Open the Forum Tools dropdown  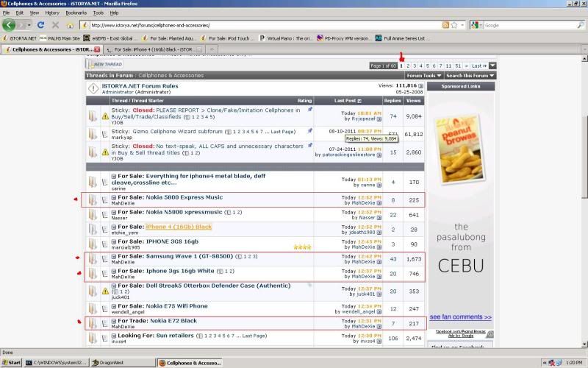tap(424, 76)
